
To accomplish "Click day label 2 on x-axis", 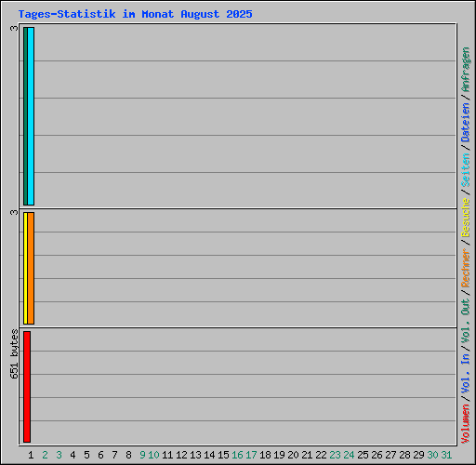I will coord(45,455).
